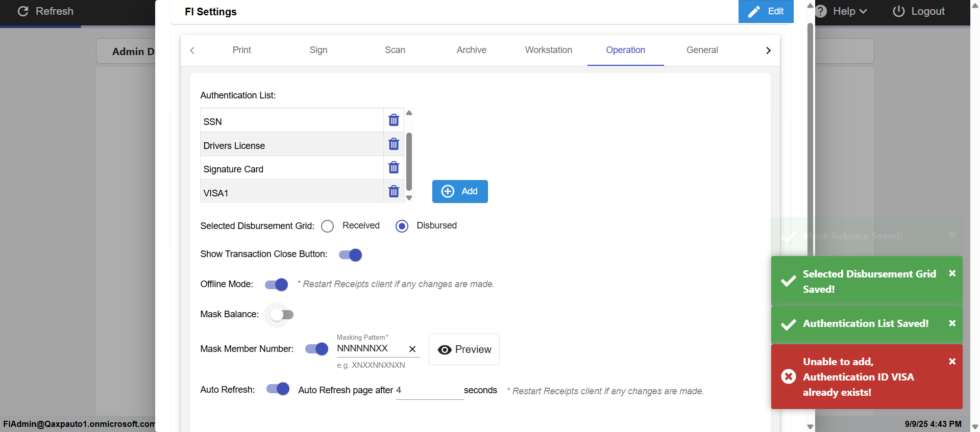This screenshot has height=432, width=980.
Task: Close the Authentication List Saved notification
Action: tap(952, 323)
